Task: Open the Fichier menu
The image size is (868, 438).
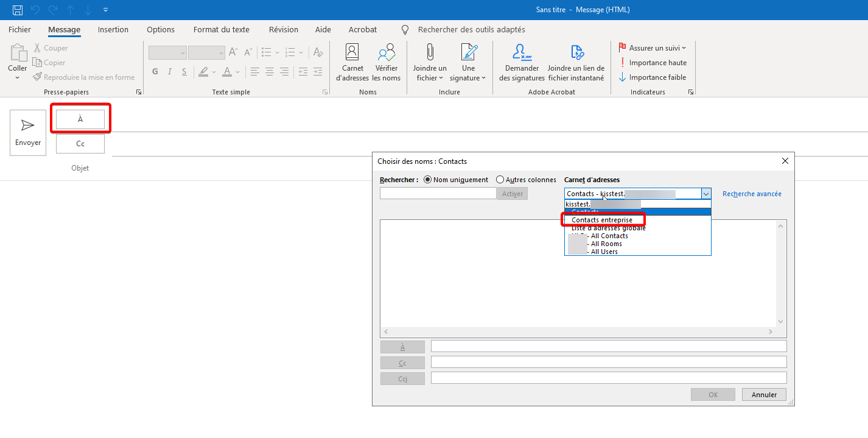Action: click(19, 29)
